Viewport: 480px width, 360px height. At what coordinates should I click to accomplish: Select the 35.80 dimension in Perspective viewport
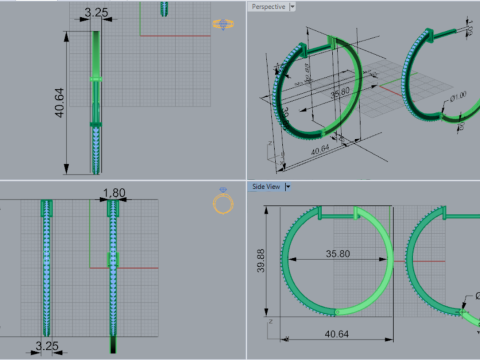click(340, 93)
